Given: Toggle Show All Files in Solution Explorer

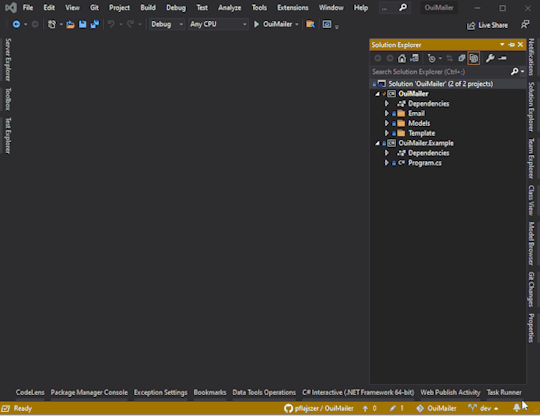Looking at the screenshot, I should click(474, 58).
